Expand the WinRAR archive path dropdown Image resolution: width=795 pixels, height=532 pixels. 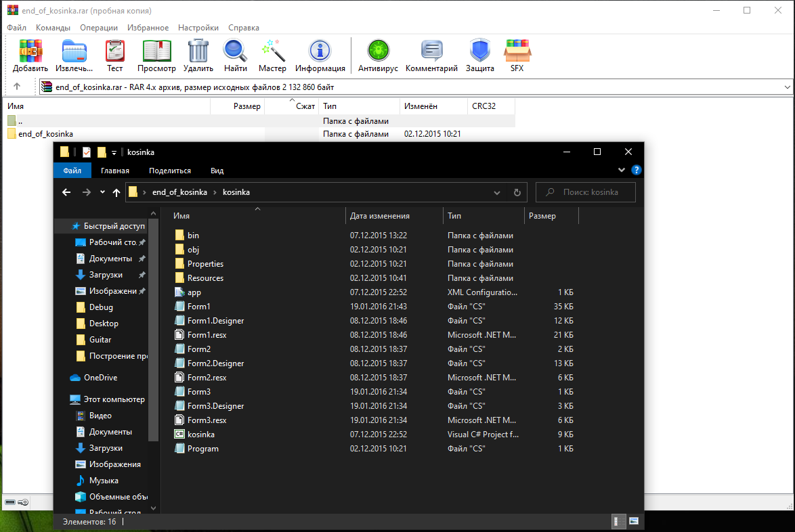tap(787, 87)
